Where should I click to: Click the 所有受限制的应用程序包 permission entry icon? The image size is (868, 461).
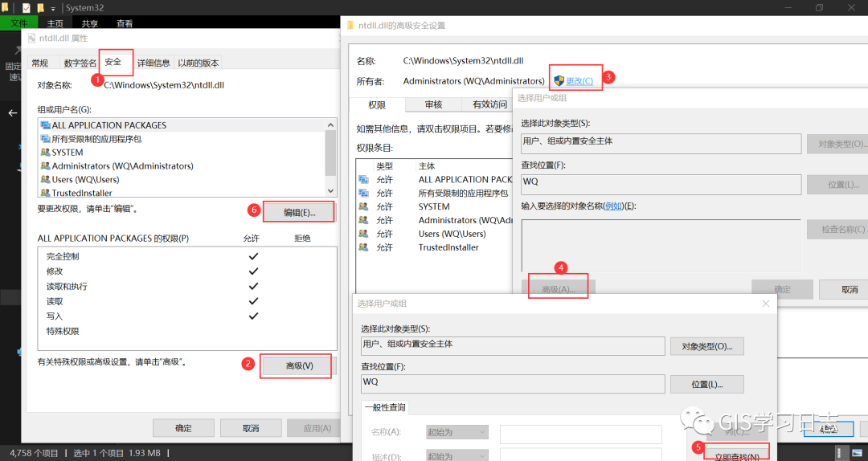pyautogui.click(x=364, y=193)
